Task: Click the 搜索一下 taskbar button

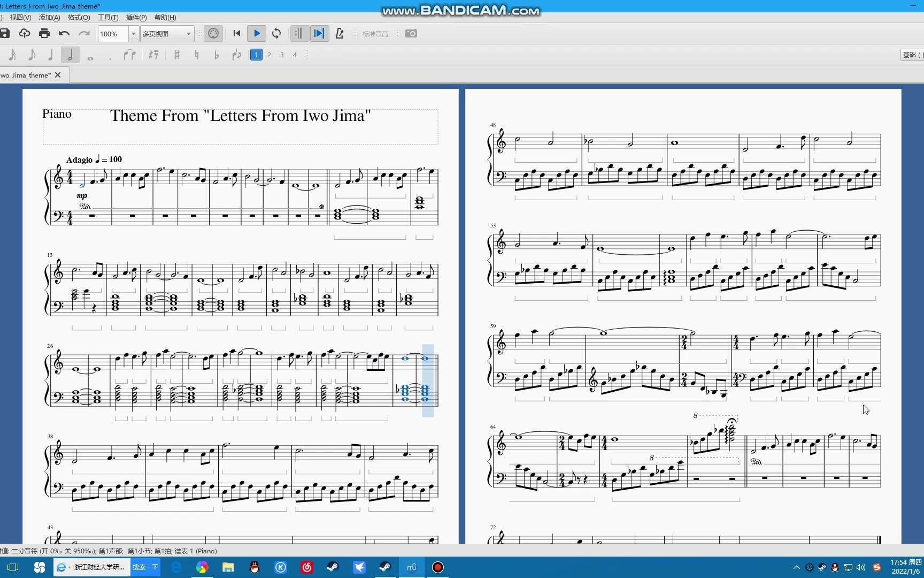Action: pyautogui.click(x=145, y=567)
